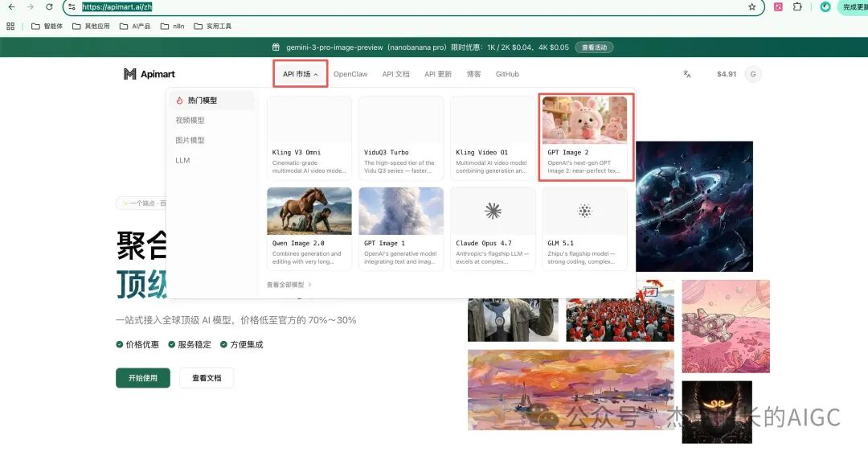Viewport: 868px width, 452px height.
Task: Click the gift icon in the promo banner
Action: tap(276, 47)
